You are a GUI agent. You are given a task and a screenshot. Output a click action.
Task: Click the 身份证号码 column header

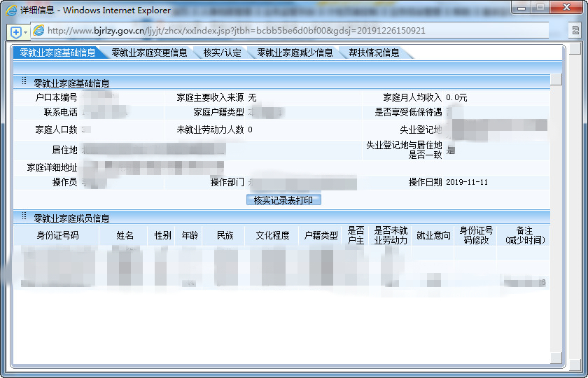pos(57,235)
